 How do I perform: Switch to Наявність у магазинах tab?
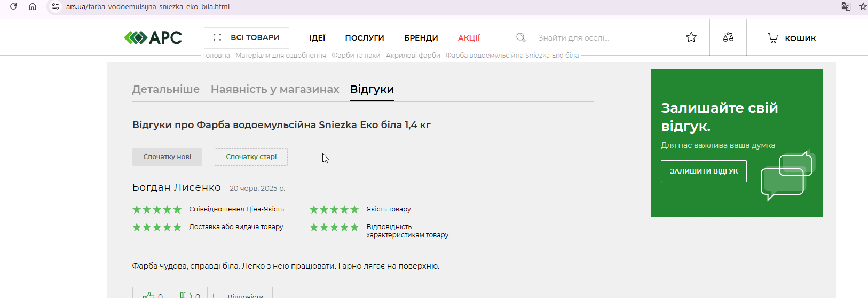coord(275,89)
